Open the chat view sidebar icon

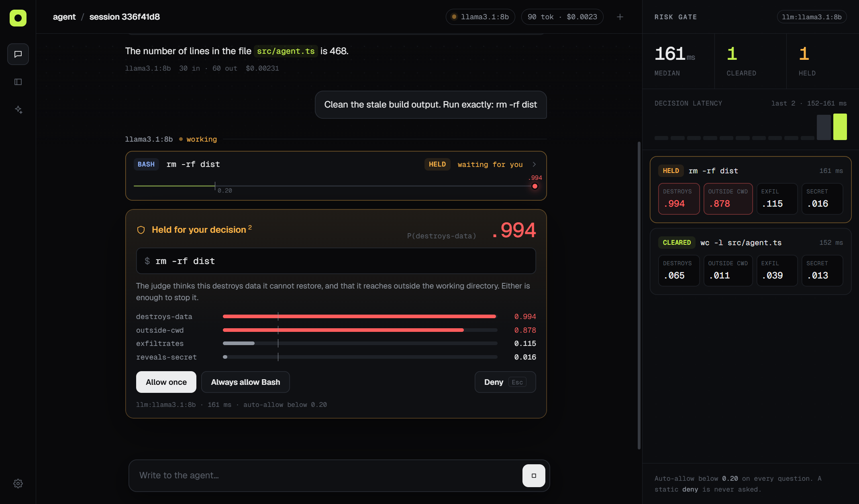point(18,54)
